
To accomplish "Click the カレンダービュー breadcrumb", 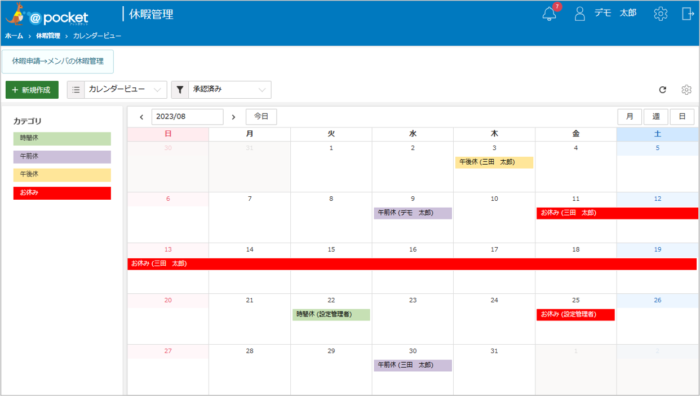I will 97,36.
